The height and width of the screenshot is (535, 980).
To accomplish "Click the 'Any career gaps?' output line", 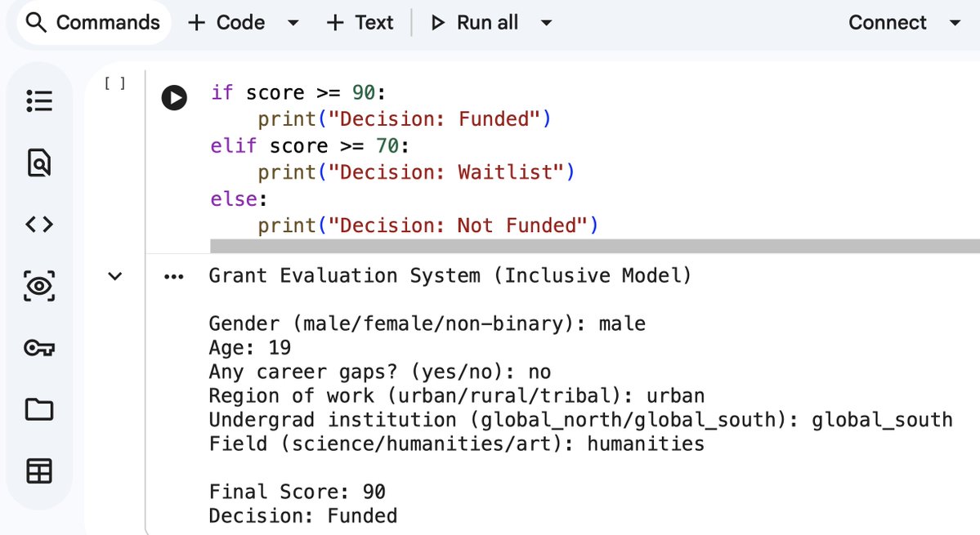I will [x=380, y=372].
